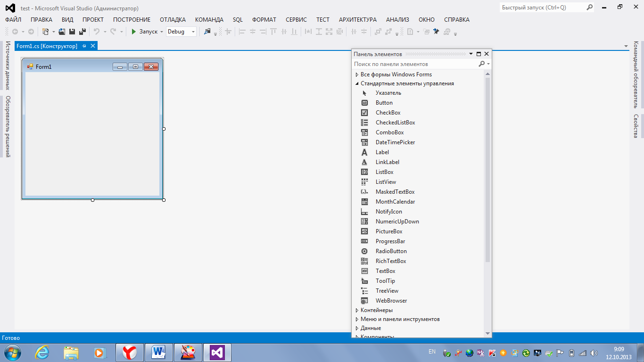Screen dimensions: 644x362
Task: Pin the Form1.cs tab
Action: pos(84,46)
